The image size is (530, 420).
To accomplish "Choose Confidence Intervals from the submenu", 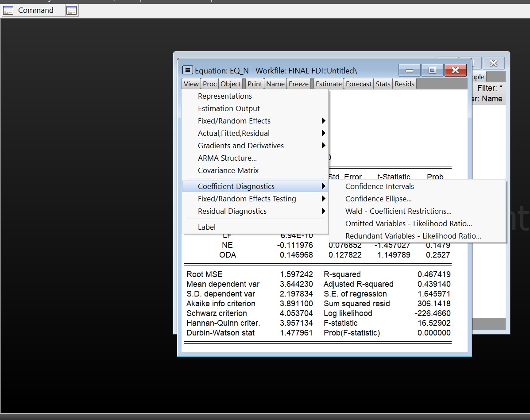I will coord(379,186).
